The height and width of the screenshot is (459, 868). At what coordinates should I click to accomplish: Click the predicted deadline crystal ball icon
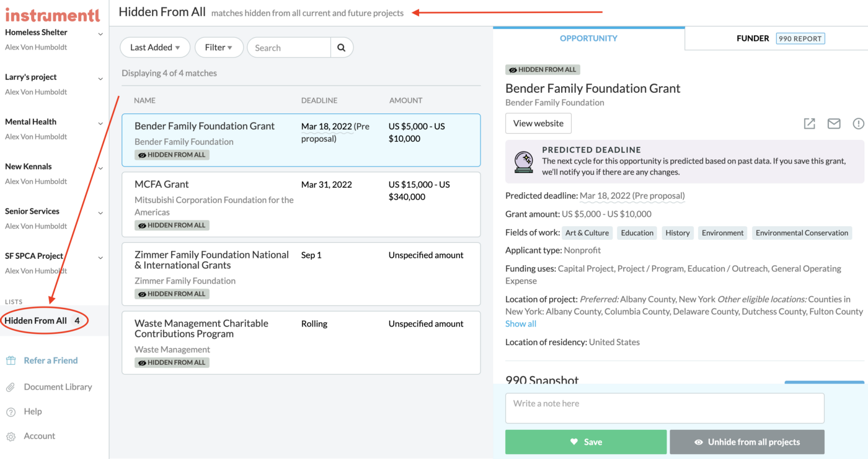point(523,162)
